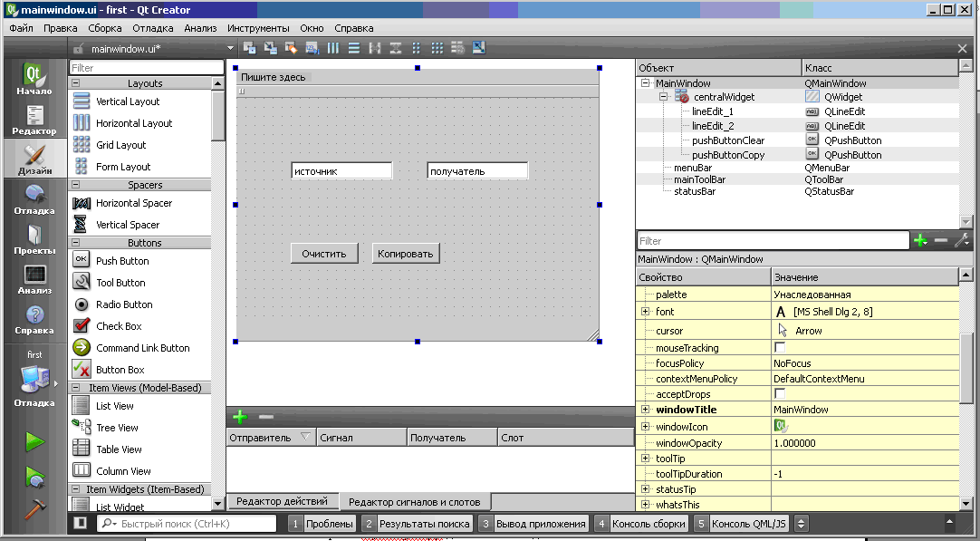Add dynamic property with green plus

(x=920, y=240)
